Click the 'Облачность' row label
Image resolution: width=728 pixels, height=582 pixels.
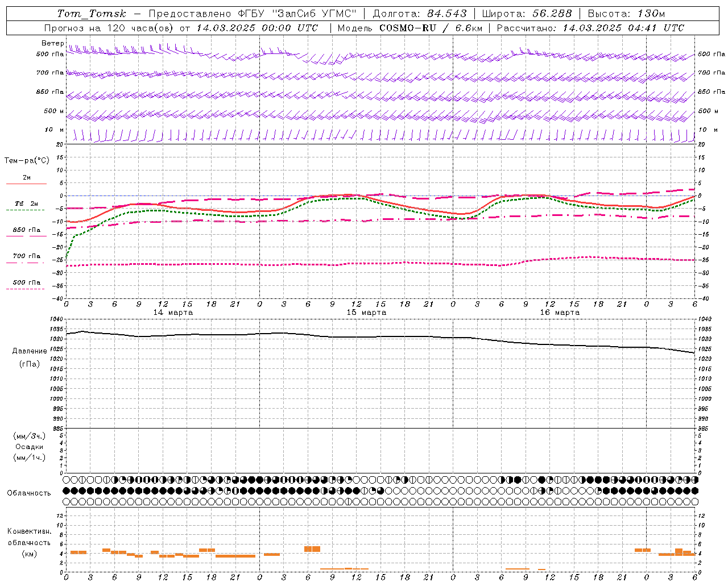pos(29,493)
